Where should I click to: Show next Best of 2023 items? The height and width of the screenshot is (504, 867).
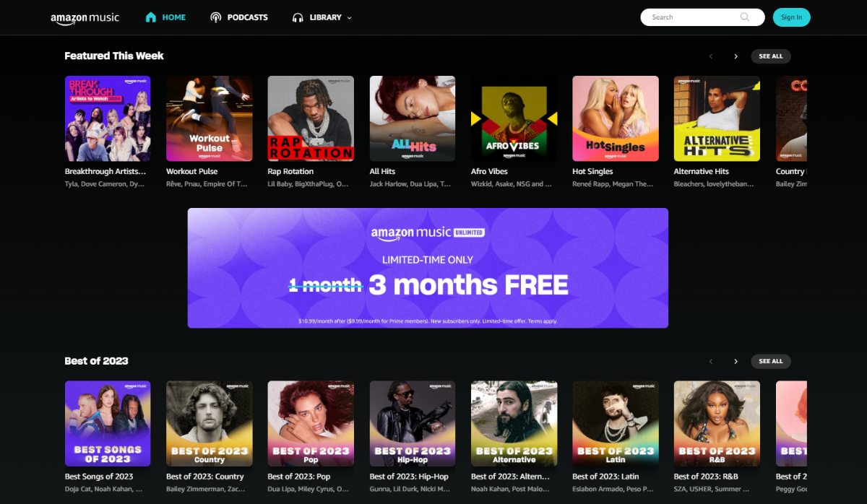pyautogui.click(x=736, y=361)
